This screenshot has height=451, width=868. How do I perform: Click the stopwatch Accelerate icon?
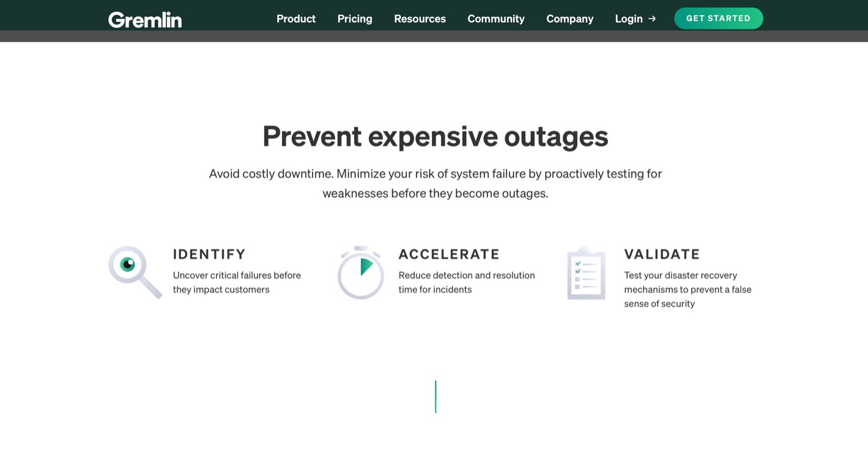click(361, 273)
